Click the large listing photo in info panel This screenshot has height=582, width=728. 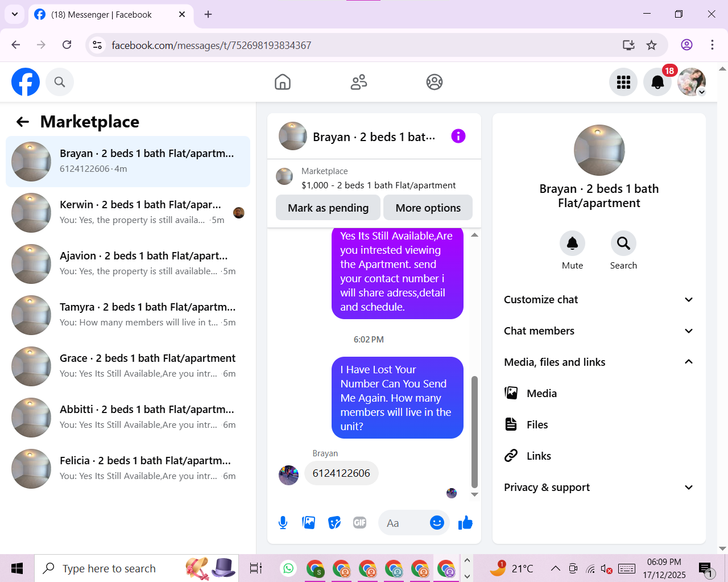click(x=599, y=150)
